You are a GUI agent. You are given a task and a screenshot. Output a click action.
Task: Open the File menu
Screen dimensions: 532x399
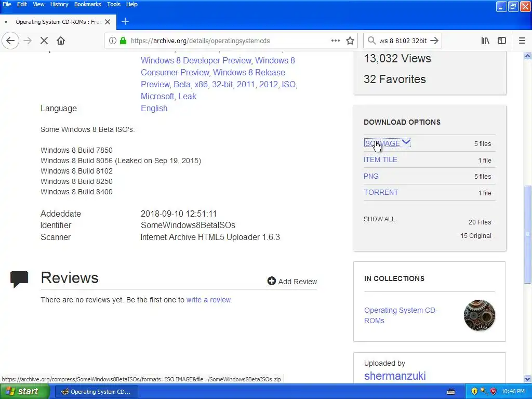pos(7,4)
